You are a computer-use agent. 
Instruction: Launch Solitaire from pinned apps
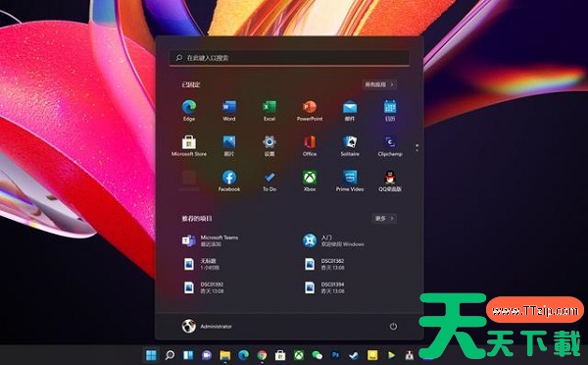350,145
